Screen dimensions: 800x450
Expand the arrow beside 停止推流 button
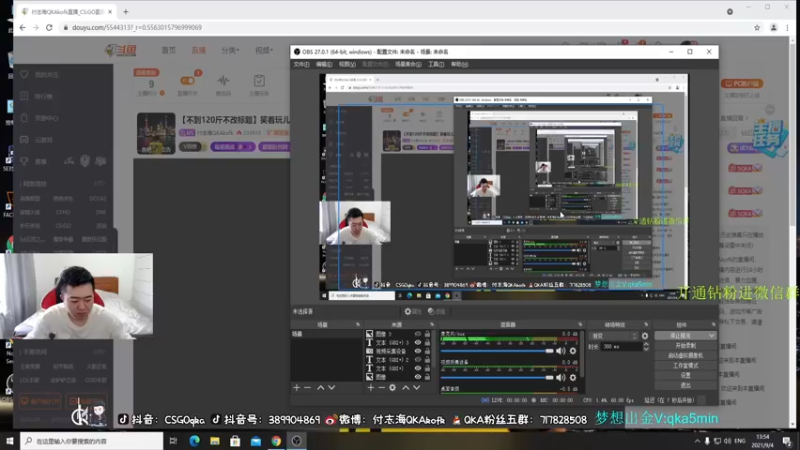711,336
